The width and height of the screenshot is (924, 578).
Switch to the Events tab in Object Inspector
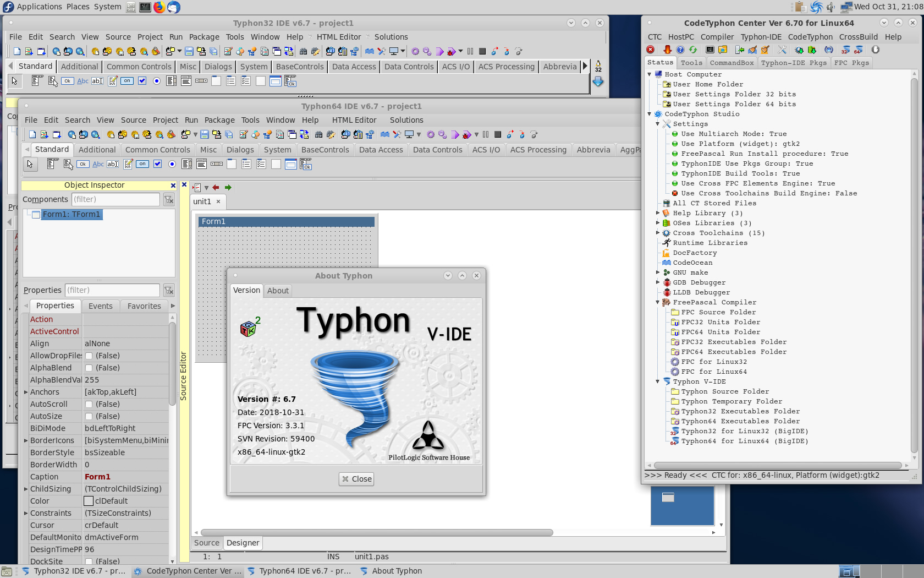click(101, 306)
